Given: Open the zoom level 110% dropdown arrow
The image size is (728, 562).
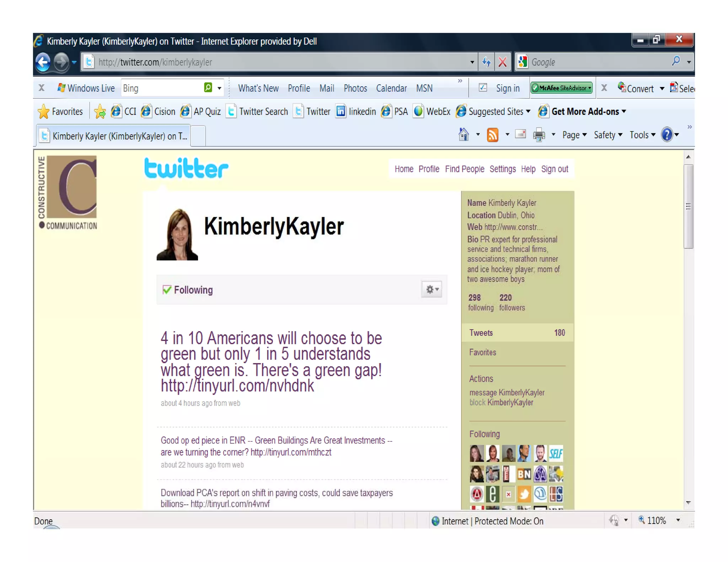Looking at the screenshot, I should point(678,520).
